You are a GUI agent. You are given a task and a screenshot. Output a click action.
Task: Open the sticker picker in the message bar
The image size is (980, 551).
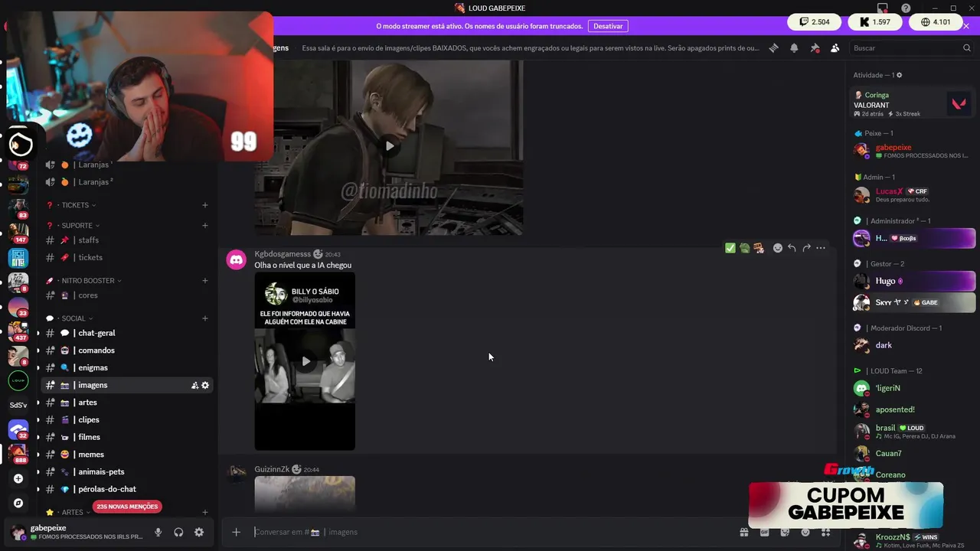pos(785,532)
